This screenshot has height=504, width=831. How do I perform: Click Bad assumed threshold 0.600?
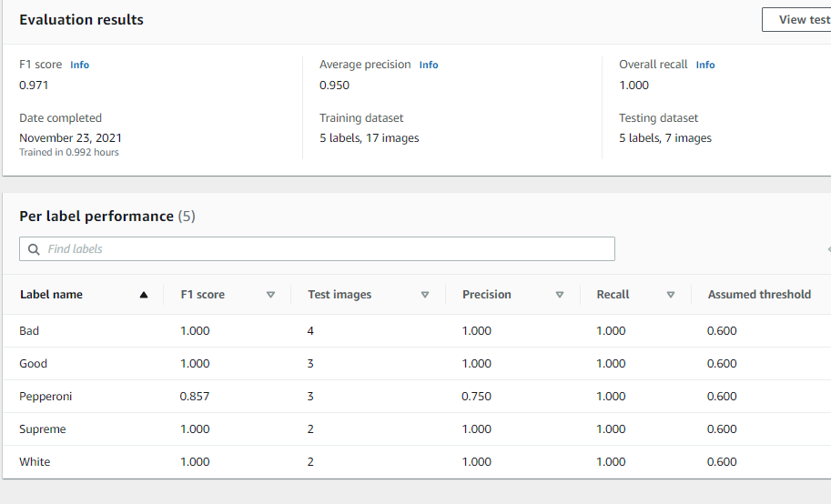(x=722, y=331)
